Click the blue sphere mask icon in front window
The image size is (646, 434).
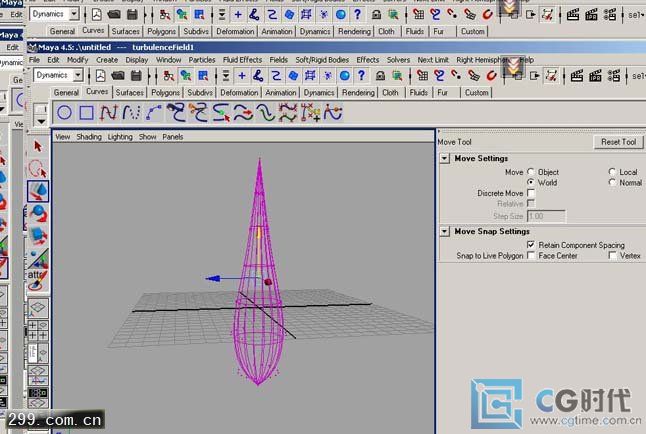[x=345, y=76]
